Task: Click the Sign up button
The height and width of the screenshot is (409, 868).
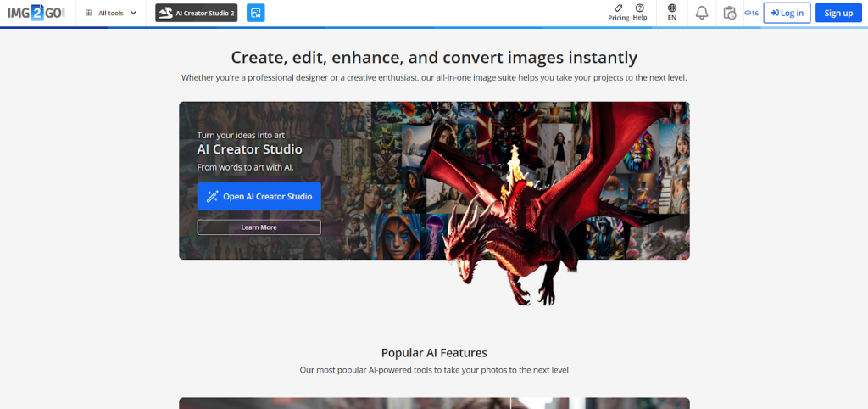Action: pos(838,13)
